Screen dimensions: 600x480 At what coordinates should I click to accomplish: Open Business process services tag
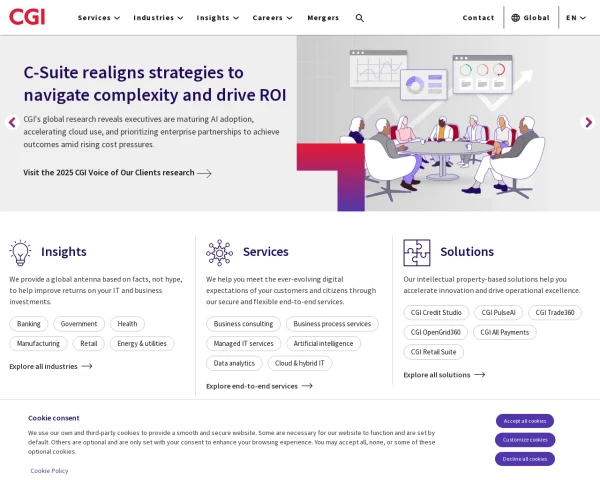pos(332,324)
